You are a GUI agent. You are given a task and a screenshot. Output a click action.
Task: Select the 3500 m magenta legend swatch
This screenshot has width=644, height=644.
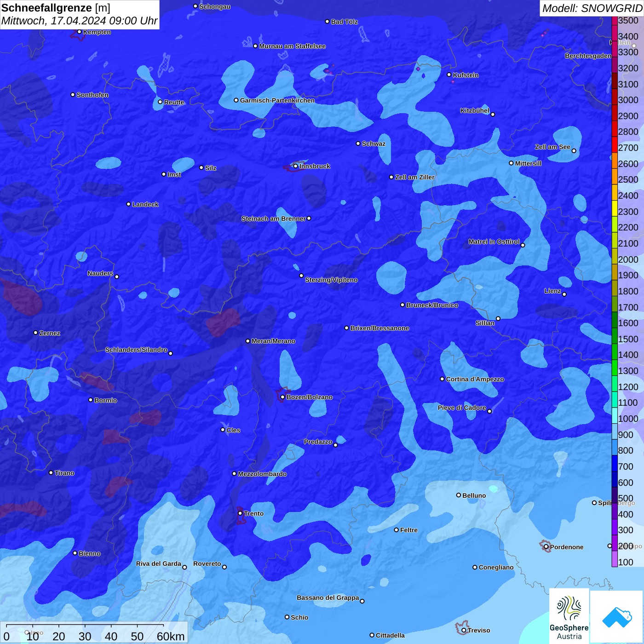click(x=614, y=20)
